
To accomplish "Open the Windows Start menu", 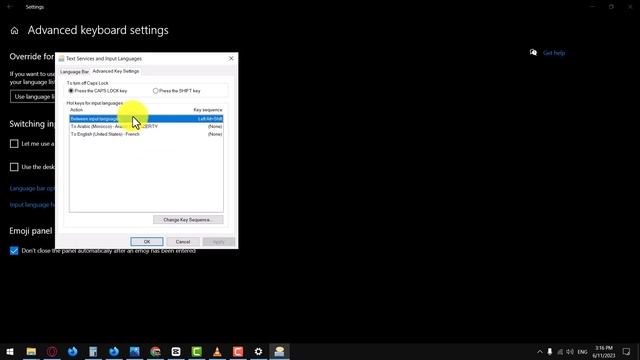I will click(x=10, y=351).
